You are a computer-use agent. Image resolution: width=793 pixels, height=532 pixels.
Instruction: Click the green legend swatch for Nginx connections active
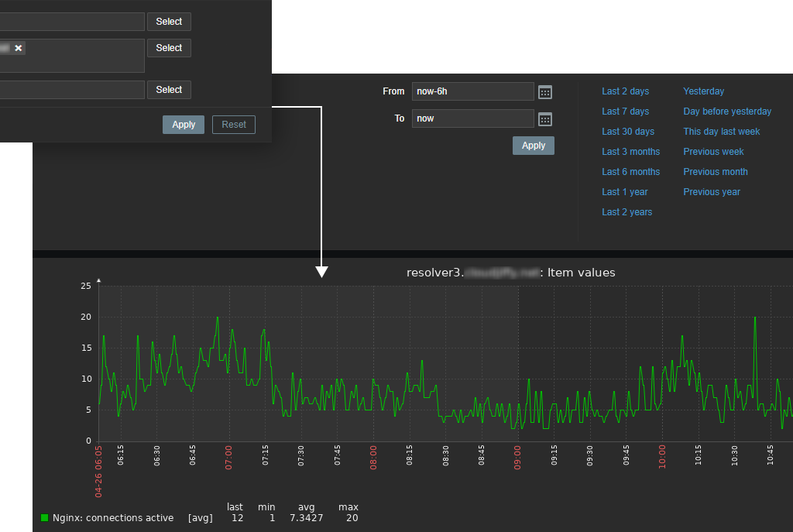(x=46, y=518)
